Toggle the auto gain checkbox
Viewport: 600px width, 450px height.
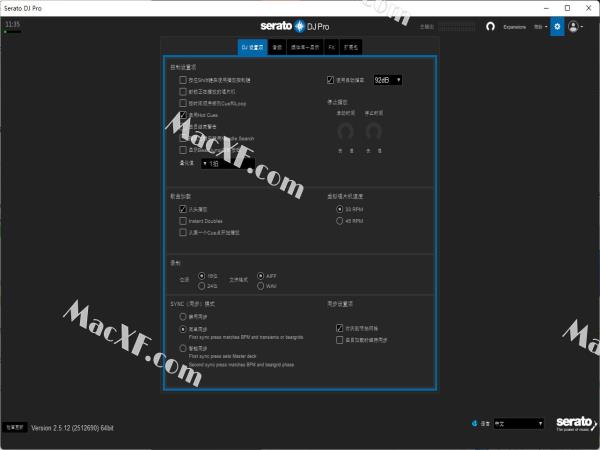coord(330,80)
